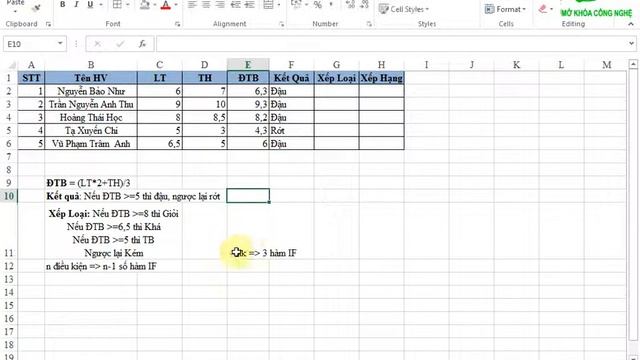Viewport: 640px width, 360px height.
Task: Click Increase Decimal button
Action: click(350, 4)
